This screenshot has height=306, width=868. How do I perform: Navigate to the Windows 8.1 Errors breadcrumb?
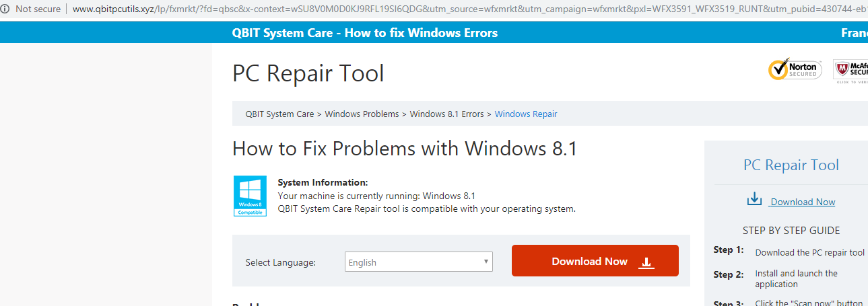446,114
